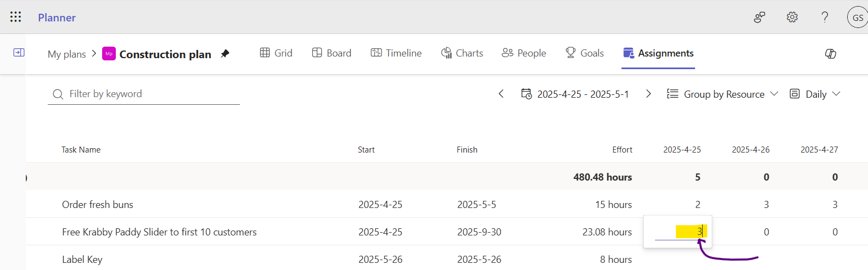Click the Filter by keyword field

144,94
